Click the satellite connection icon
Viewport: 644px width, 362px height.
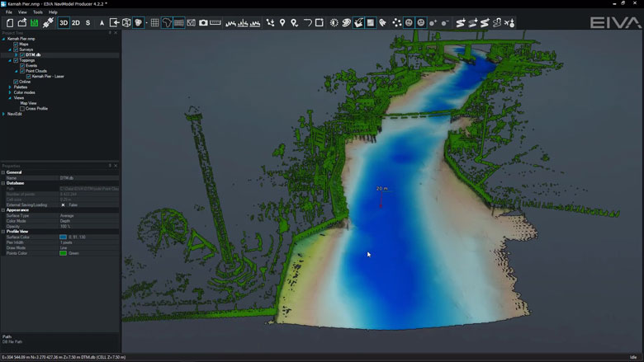(x=48, y=23)
